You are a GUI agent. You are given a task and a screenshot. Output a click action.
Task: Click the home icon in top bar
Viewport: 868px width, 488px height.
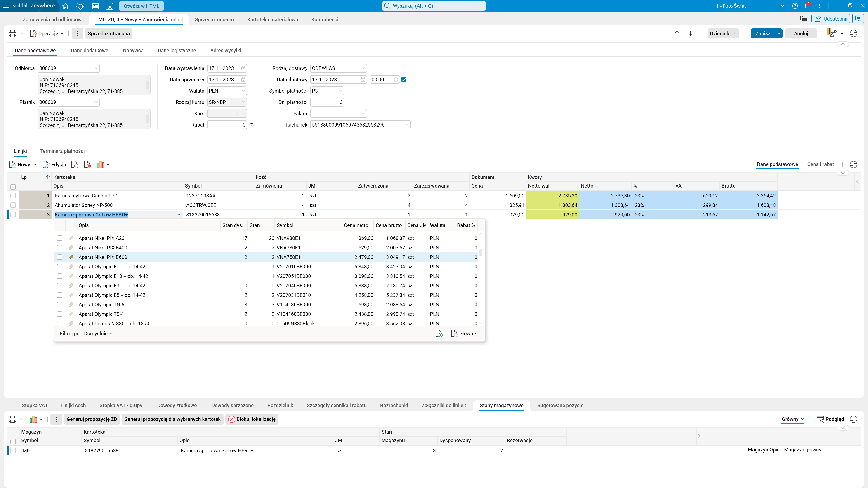65,6
